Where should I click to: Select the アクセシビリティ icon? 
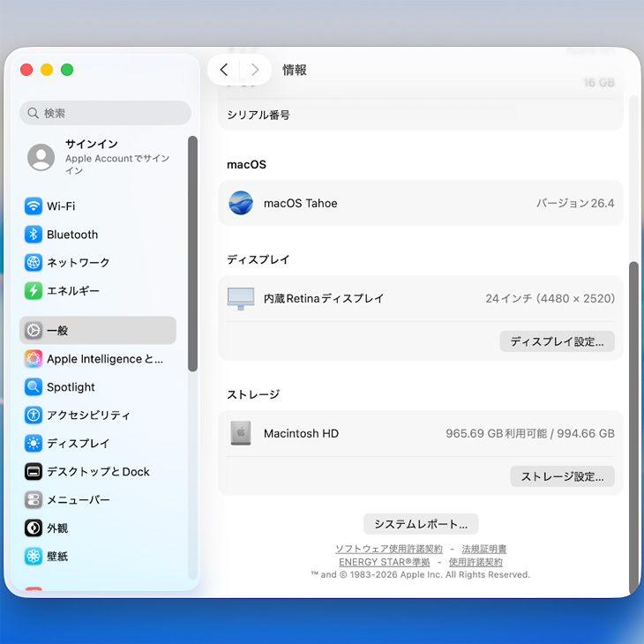click(x=34, y=416)
